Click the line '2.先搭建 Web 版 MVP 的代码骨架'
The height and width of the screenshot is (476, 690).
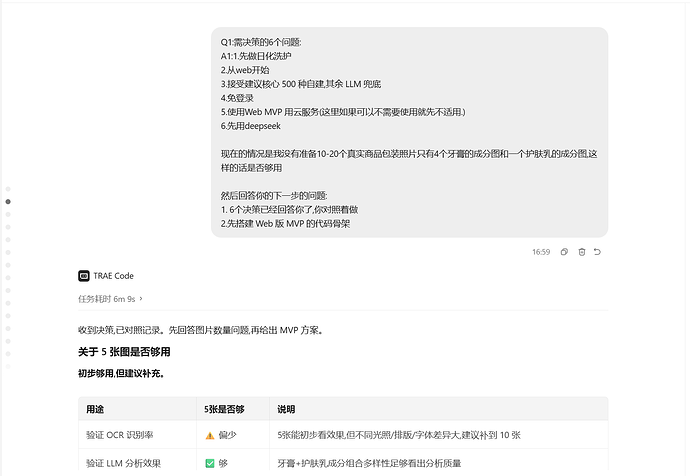[x=285, y=224]
